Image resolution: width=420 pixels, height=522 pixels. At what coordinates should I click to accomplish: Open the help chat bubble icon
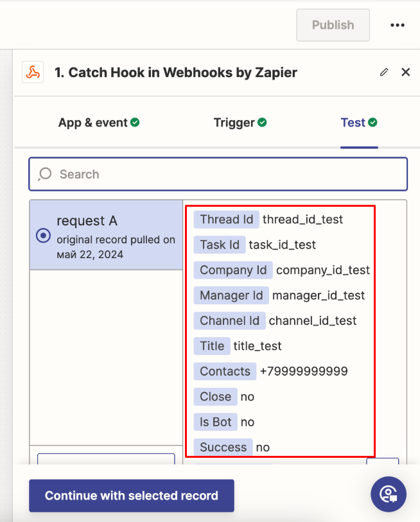[x=388, y=494]
